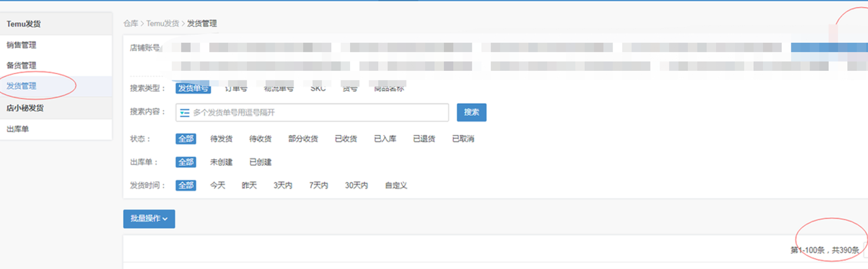868x269 pixels.
Task: Filter status by 待发货
Action: (x=221, y=139)
